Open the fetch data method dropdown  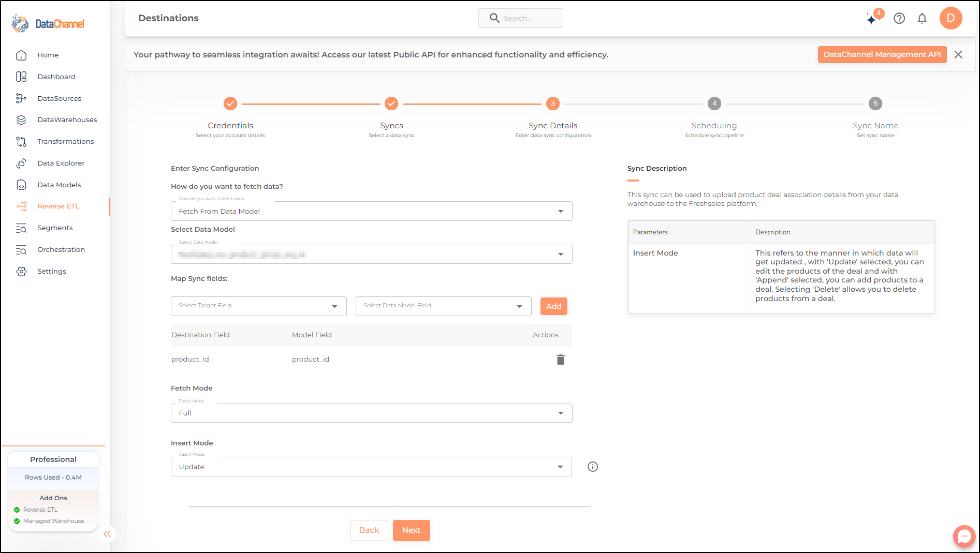point(371,211)
